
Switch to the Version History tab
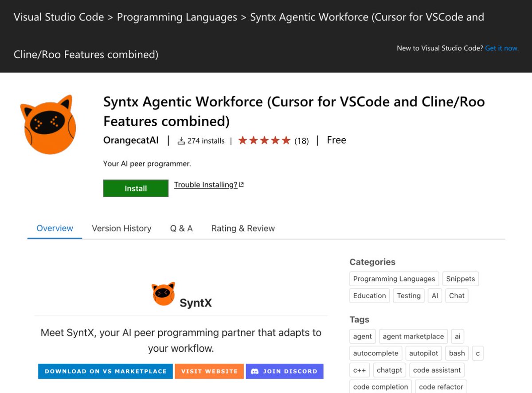click(x=121, y=229)
